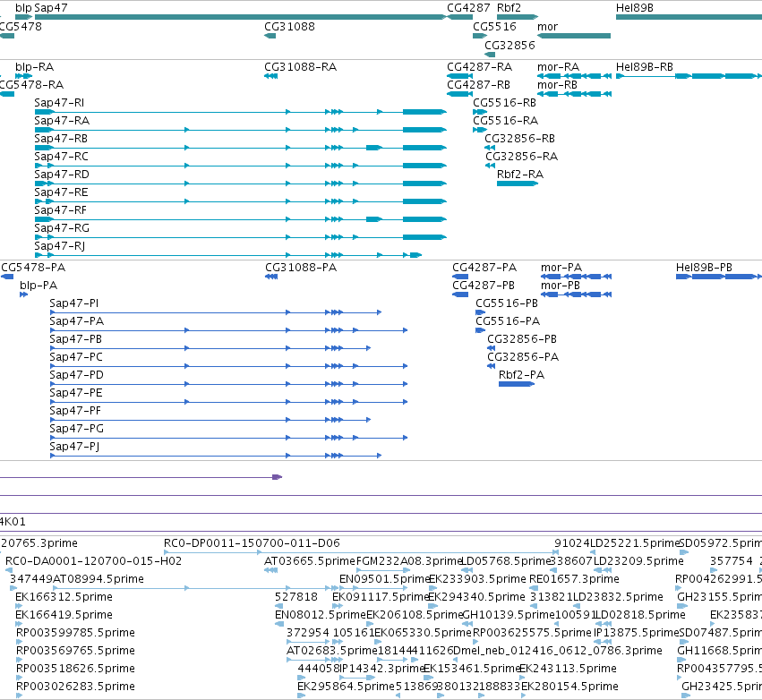Select protein Sap47-PB label
The image size is (762, 700).
76,339
